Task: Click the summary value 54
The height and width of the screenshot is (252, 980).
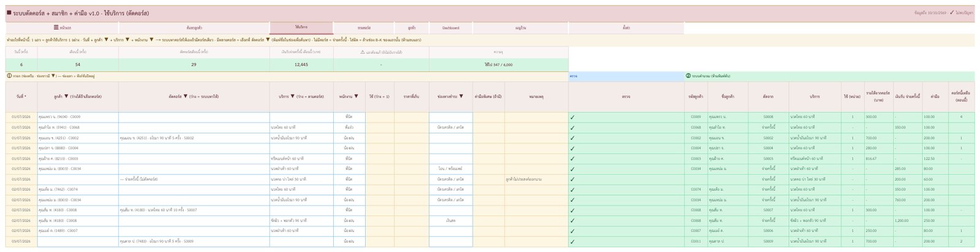Action: tap(78, 64)
